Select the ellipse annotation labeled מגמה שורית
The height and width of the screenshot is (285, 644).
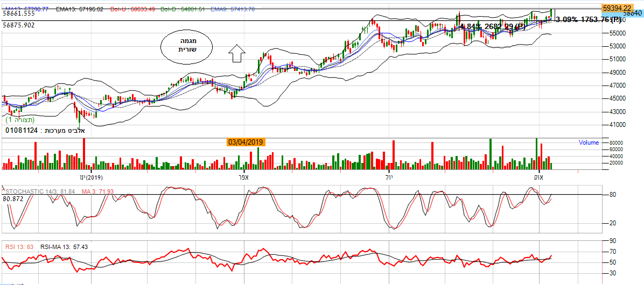point(187,45)
